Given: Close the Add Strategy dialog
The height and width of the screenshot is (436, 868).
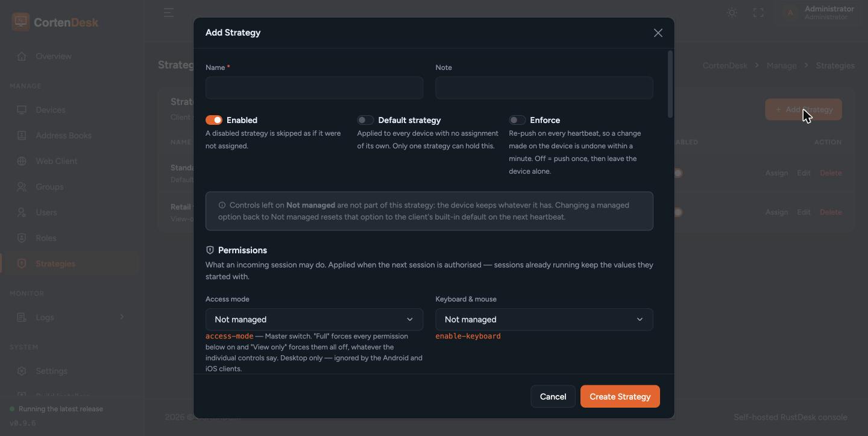Looking at the screenshot, I should [x=658, y=33].
